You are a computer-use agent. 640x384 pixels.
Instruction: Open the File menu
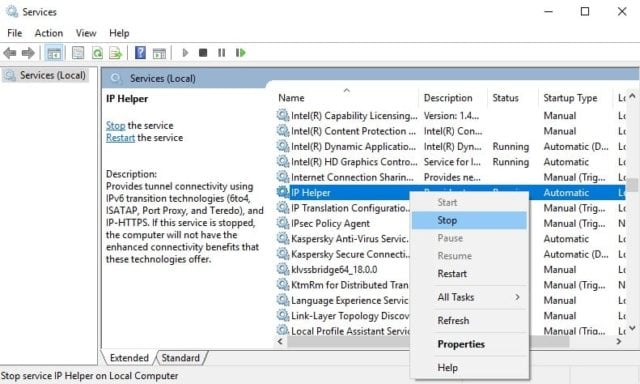(x=15, y=33)
